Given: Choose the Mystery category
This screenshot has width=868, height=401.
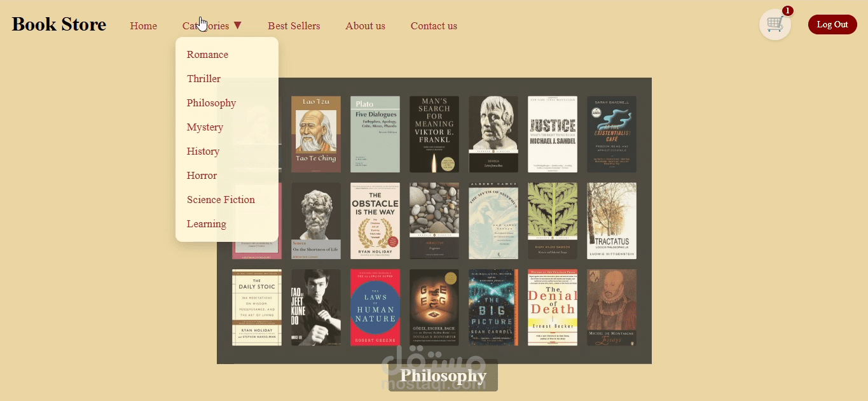Looking at the screenshot, I should (205, 127).
